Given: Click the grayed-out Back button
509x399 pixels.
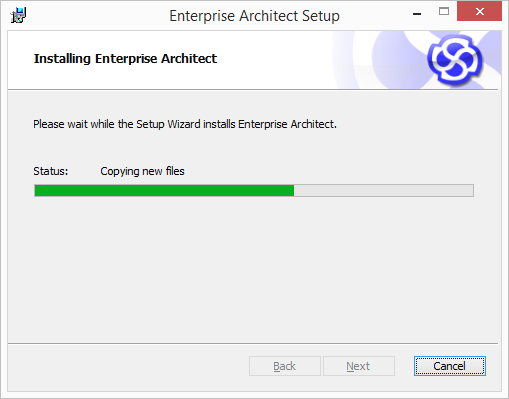Looking at the screenshot, I should point(285,366).
